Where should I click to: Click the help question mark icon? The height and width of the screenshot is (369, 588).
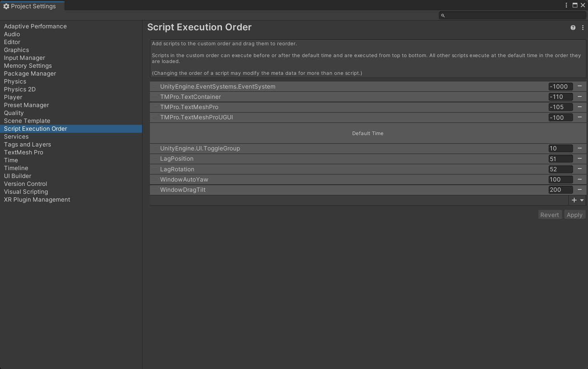[573, 28]
